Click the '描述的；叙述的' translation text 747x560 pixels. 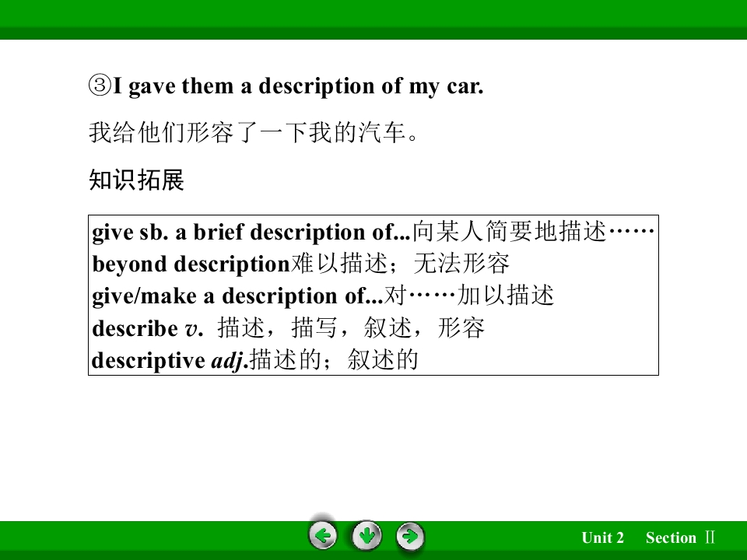point(334,360)
